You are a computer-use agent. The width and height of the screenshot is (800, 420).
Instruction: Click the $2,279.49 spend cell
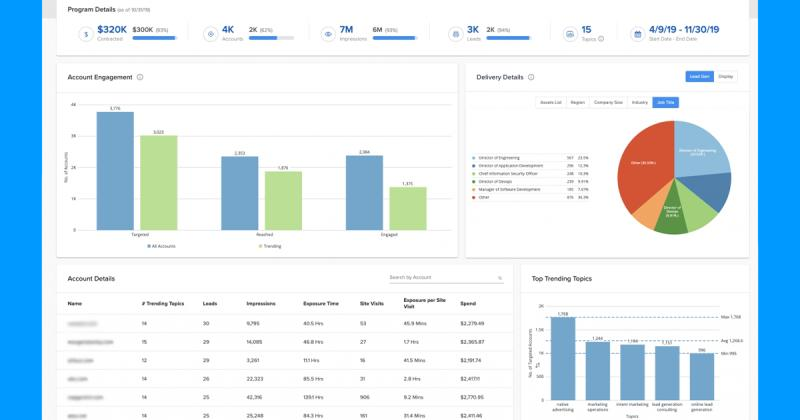pyautogui.click(x=472, y=324)
